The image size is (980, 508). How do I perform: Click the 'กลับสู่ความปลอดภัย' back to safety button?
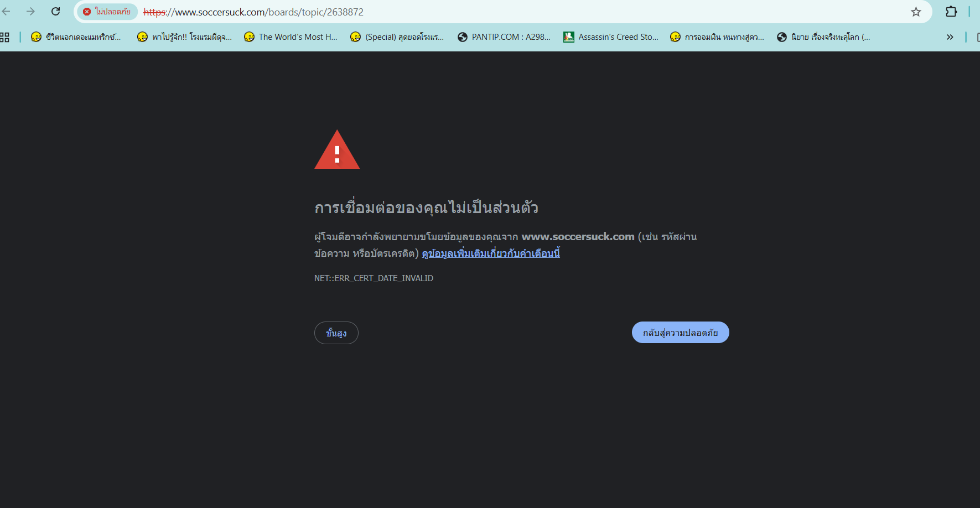point(680,333)
